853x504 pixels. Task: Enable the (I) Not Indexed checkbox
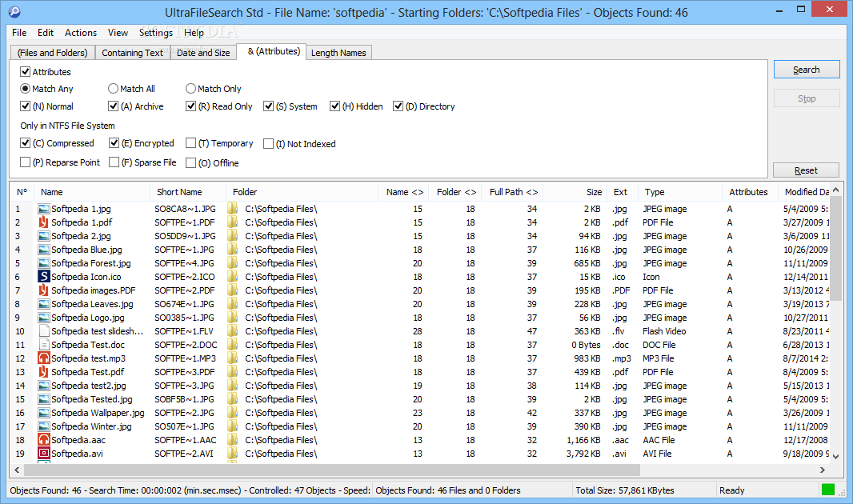pos(268,143)
